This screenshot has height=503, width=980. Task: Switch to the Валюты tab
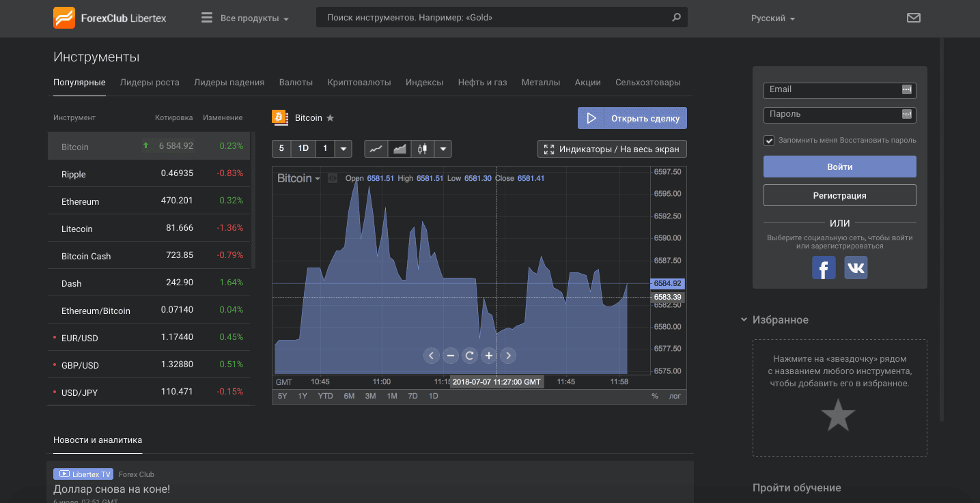click(296, 82)
